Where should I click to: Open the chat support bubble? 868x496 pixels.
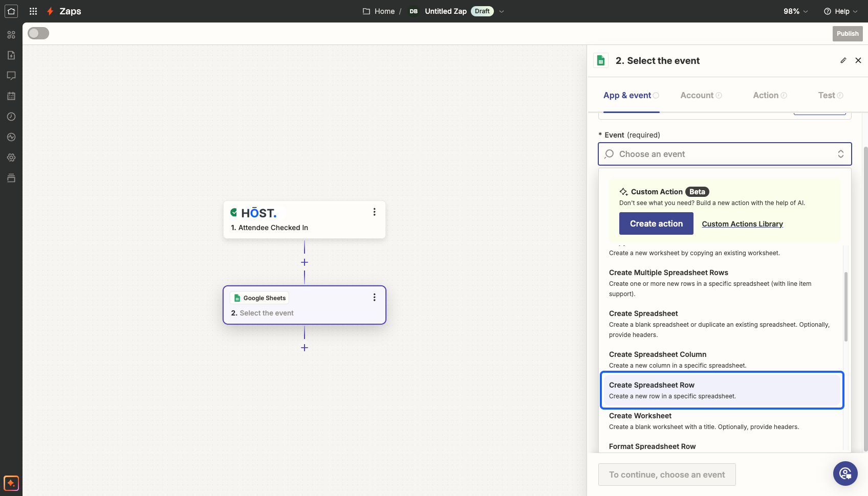[x=845, y=474]
